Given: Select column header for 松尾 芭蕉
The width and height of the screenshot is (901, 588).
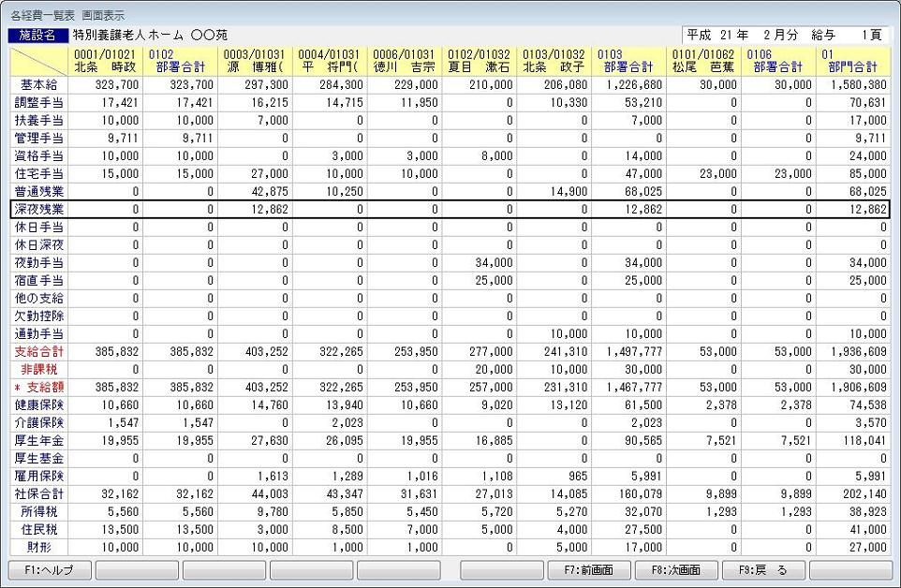Looking at the screenshot, I should (x=703, y=61).
